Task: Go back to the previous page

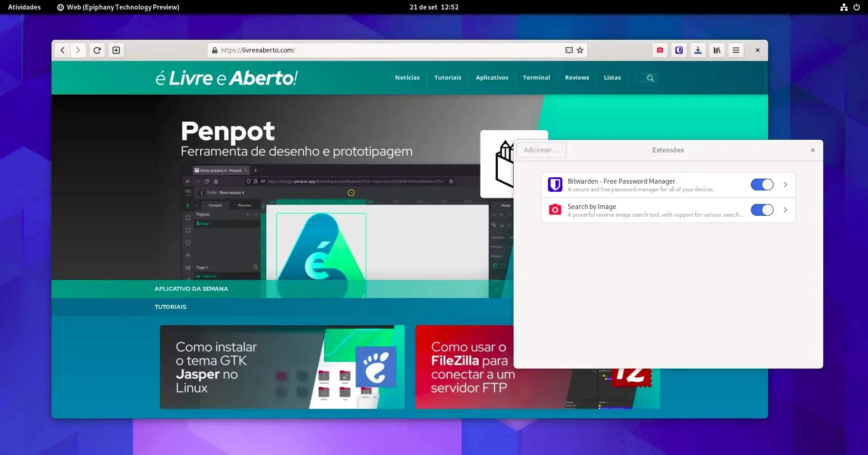Action: (x=62, y=50)
